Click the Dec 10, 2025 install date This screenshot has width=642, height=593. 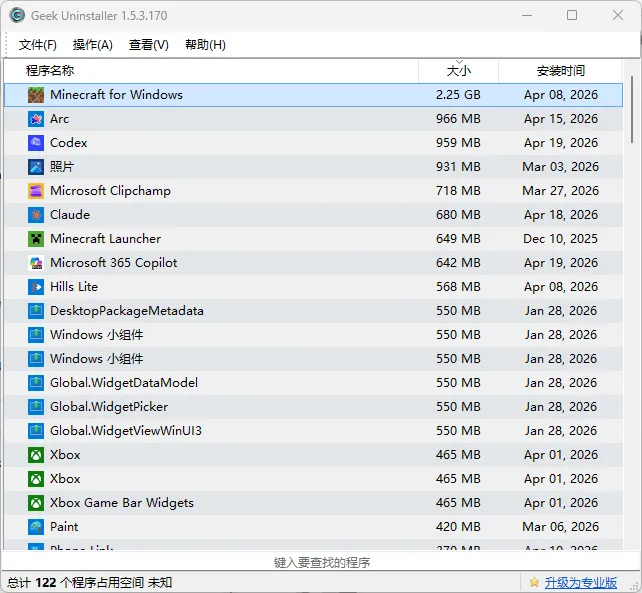coord(561,239)
